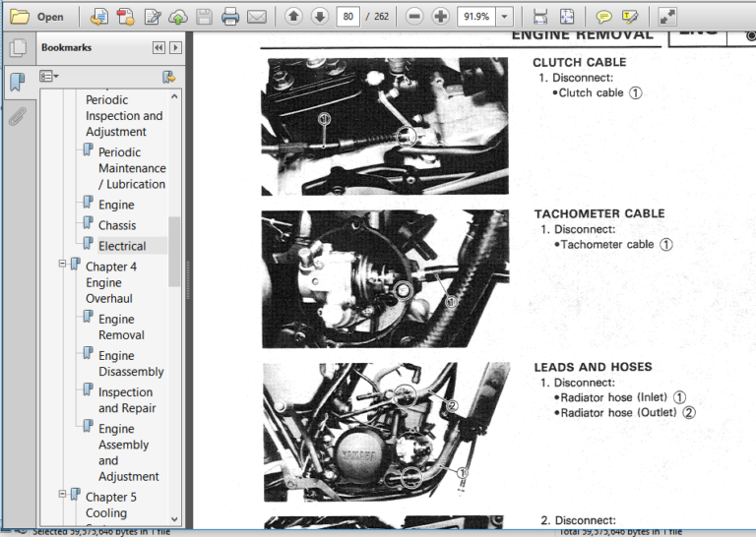Select the Electrical bookmark
Screen dimensions: 756x537
(x=122, y=246)
